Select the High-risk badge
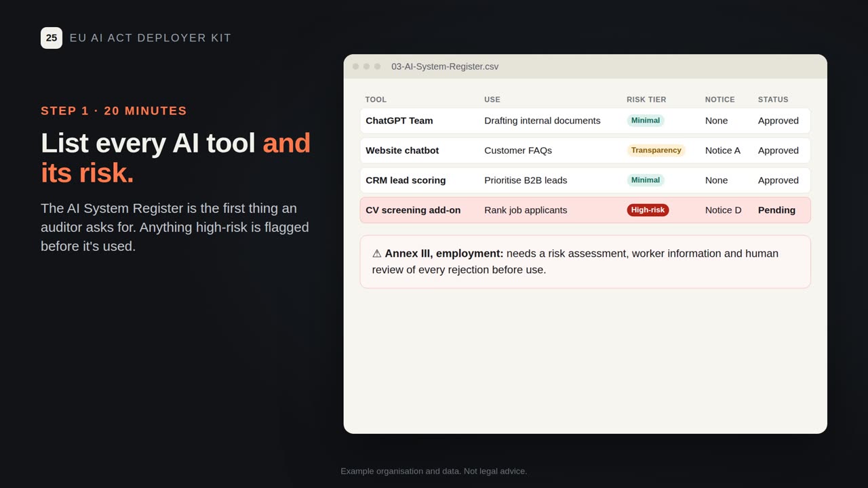 (x=648, y=210)
